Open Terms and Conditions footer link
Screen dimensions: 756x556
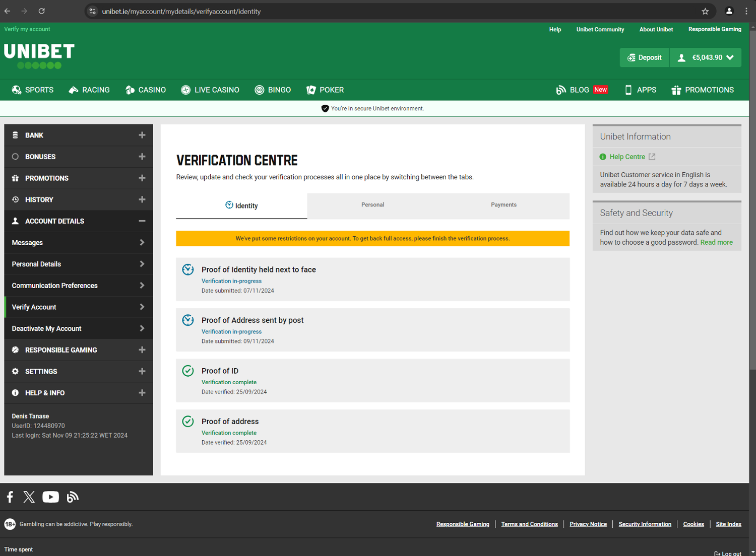529,524
